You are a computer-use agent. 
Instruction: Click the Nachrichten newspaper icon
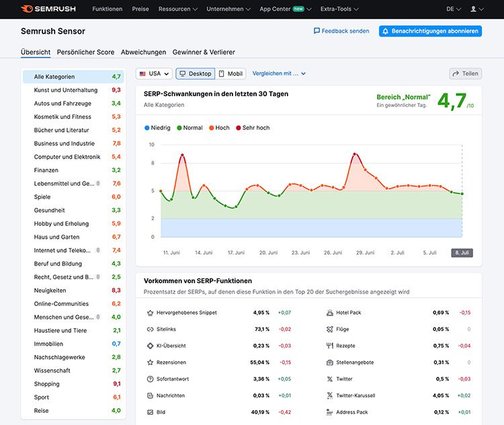(x=150, y=395)
